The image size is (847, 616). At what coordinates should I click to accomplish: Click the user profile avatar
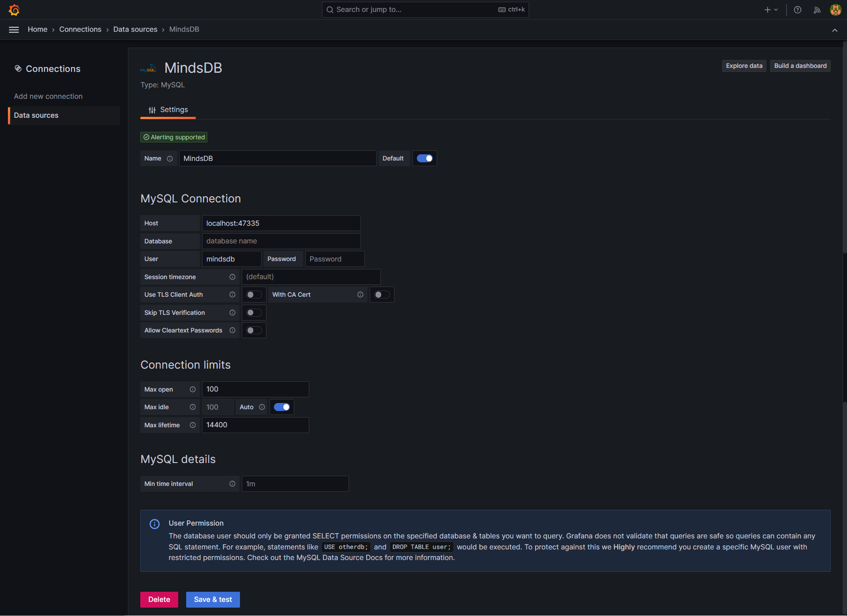click(835, 10)
